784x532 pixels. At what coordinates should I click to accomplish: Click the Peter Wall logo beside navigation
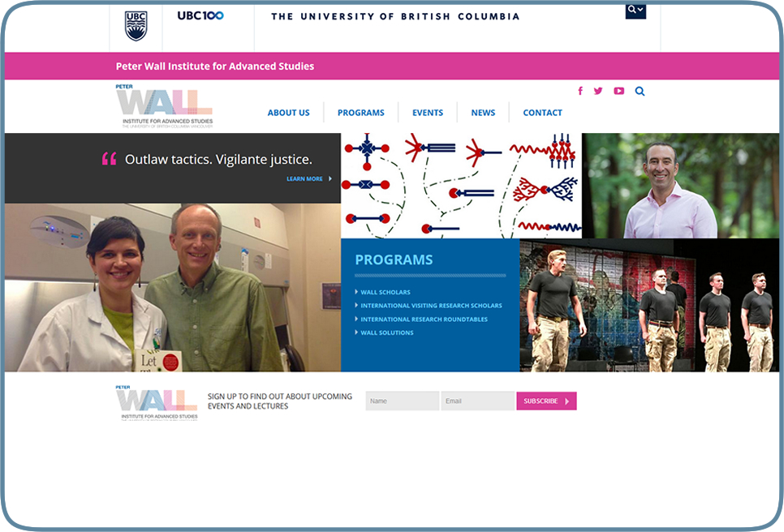pyautogui.click(x=165, y=106)
